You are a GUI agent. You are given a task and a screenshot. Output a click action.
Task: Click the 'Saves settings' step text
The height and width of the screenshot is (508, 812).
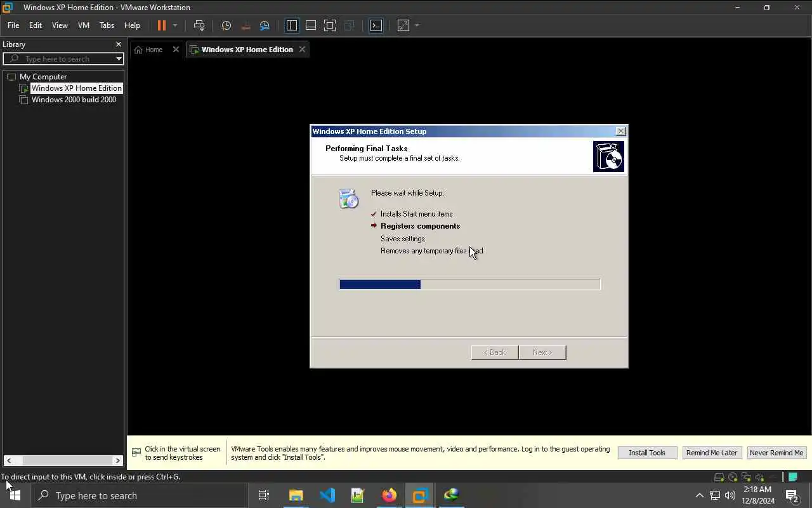click(x=402, y=239)
